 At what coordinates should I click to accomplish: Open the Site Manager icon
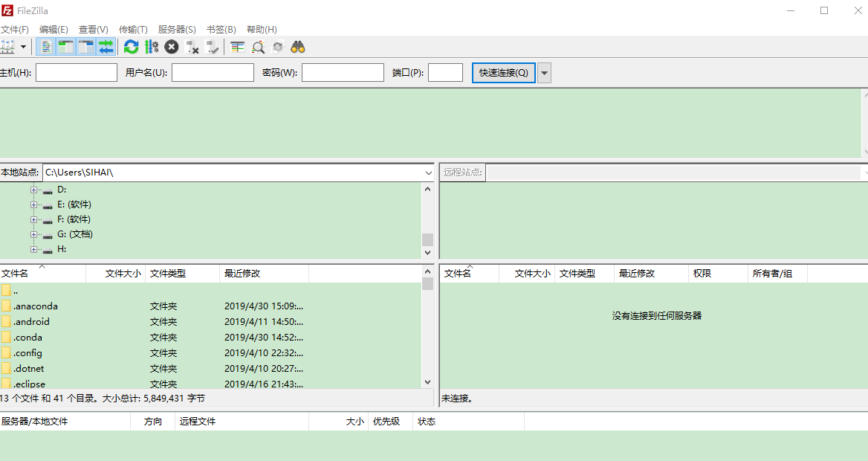pos(7,47)
